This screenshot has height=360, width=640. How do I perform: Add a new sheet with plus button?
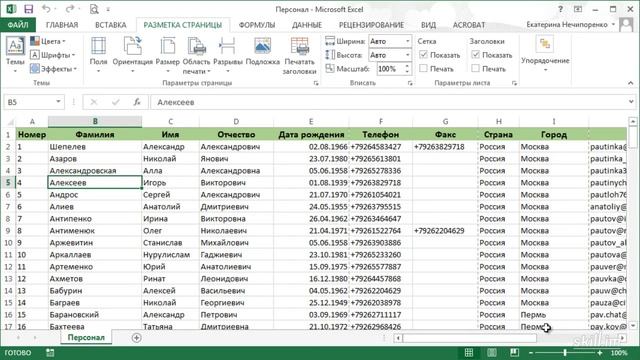136,338
